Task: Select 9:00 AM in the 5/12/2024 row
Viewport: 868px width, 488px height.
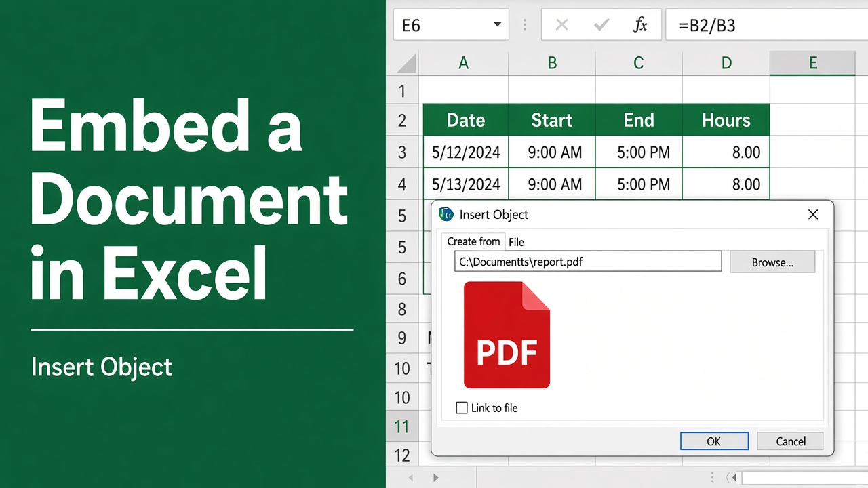Action: [552, 152]
